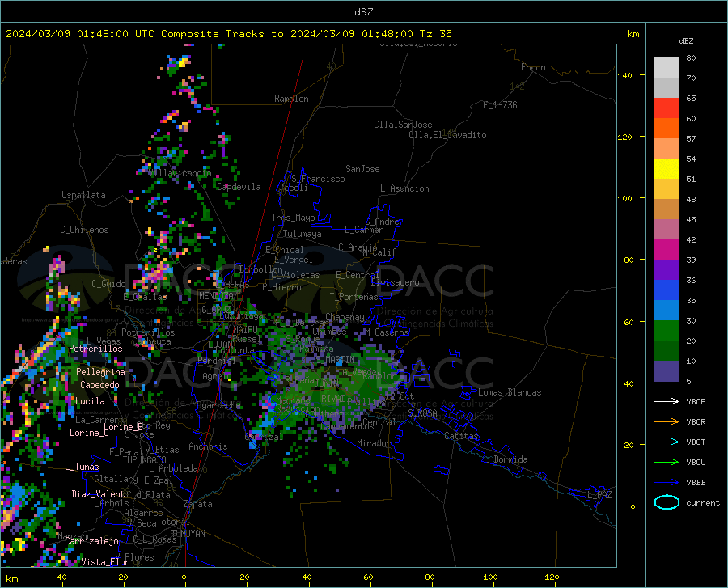Select the magenta 42 dBZ color swatch
The image size is (728, 588).
(x=667, y=250)
